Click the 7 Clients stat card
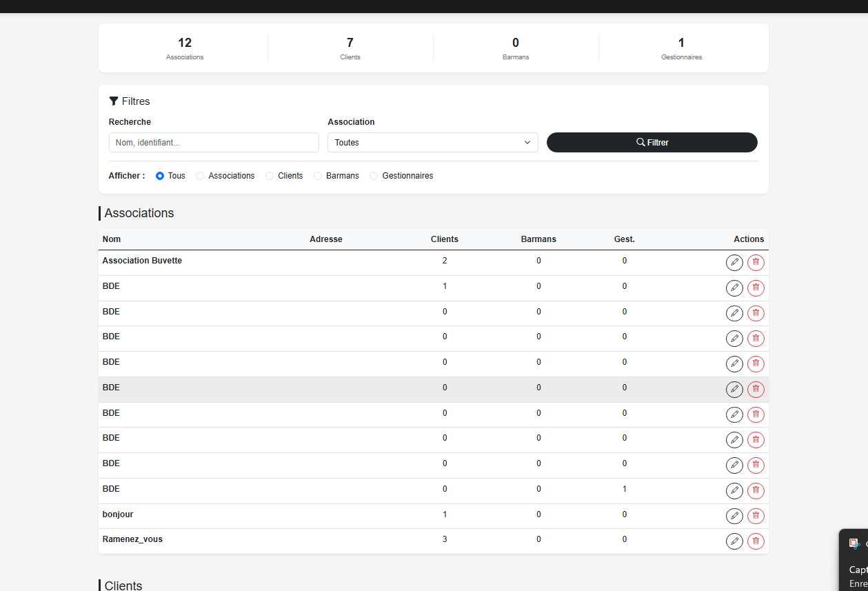868x591 pixels. pyautogui.click(x=350, y=48)
